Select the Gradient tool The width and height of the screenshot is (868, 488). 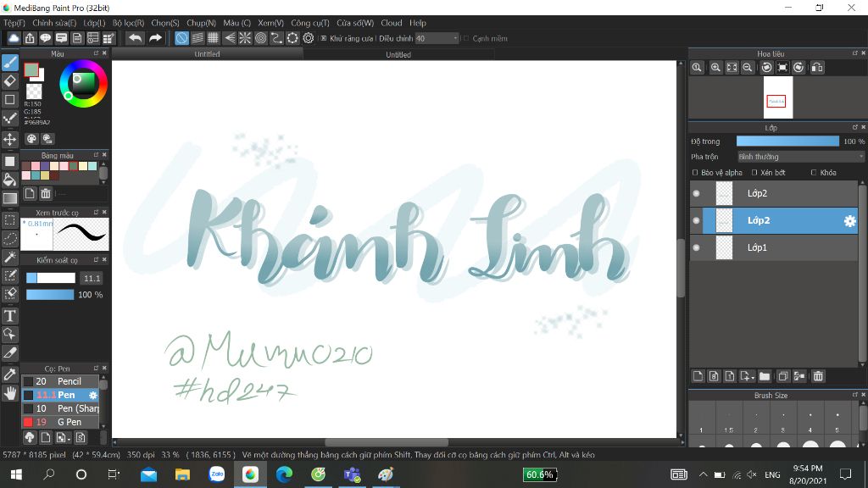click(x=10, y=198)
